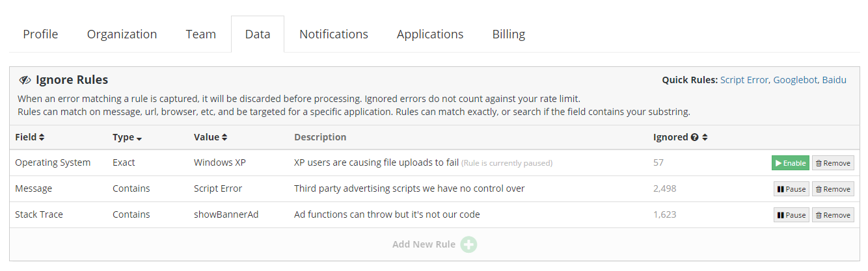
Task: Enable the Windows XP rule
Action: click(x=791, y=163)
